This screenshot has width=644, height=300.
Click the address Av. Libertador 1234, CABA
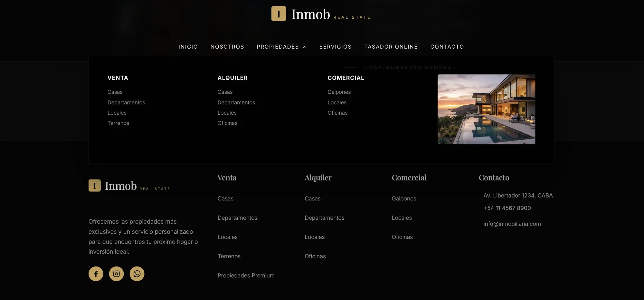[x=518, y=196]
